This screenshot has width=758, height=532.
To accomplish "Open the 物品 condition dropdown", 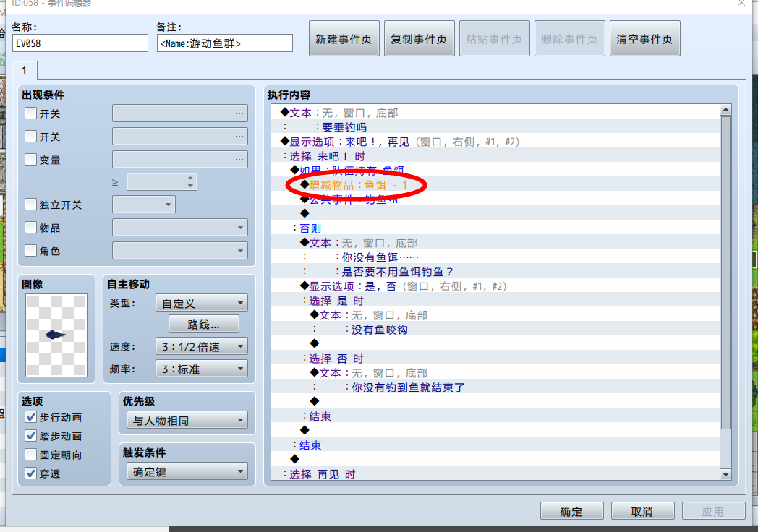I will [180, 228].
